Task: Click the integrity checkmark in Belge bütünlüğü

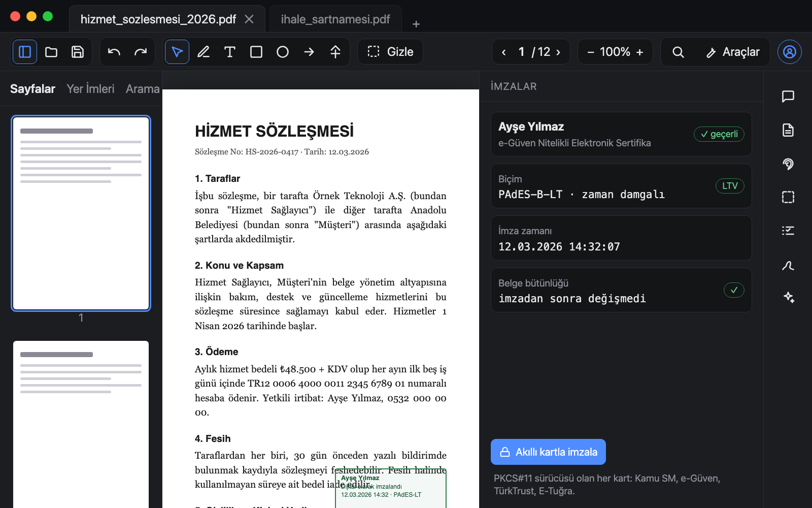Action: 734,290
